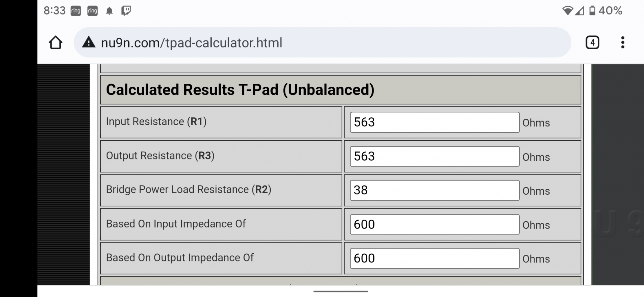Focus the Output Impedance 600 field
Viewport: 644px width, 297px height.
[x=435, y=258]
